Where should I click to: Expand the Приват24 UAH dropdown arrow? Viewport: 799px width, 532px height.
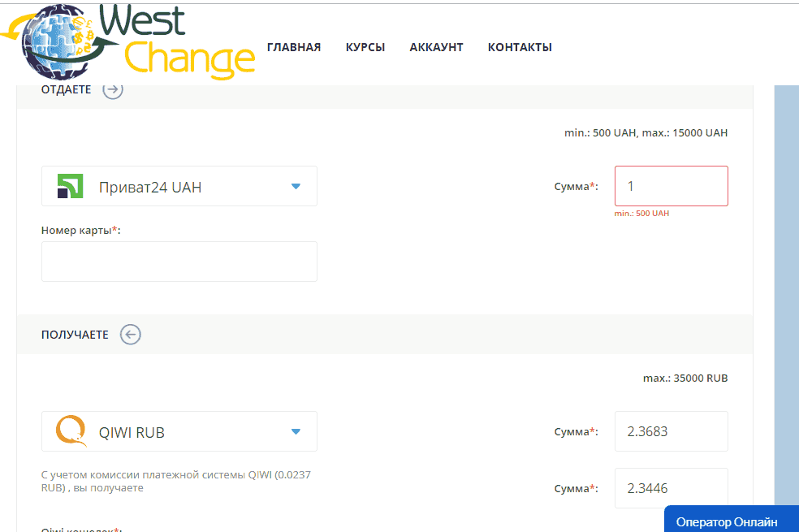(296, 187)
